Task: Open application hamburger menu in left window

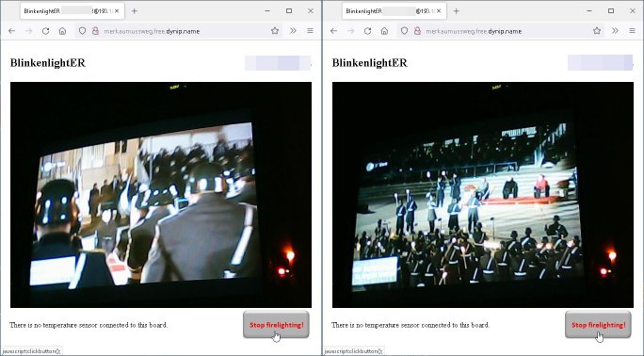Action: click(310, 31)
